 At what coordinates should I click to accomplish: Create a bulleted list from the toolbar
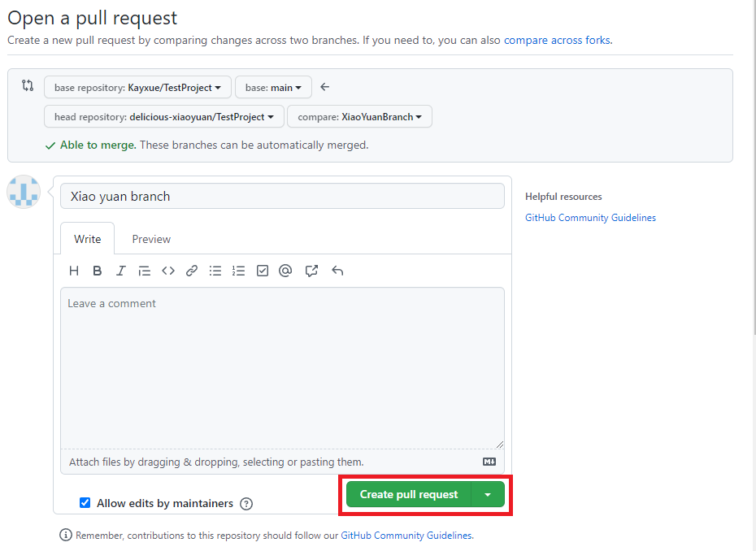(215, 271)
